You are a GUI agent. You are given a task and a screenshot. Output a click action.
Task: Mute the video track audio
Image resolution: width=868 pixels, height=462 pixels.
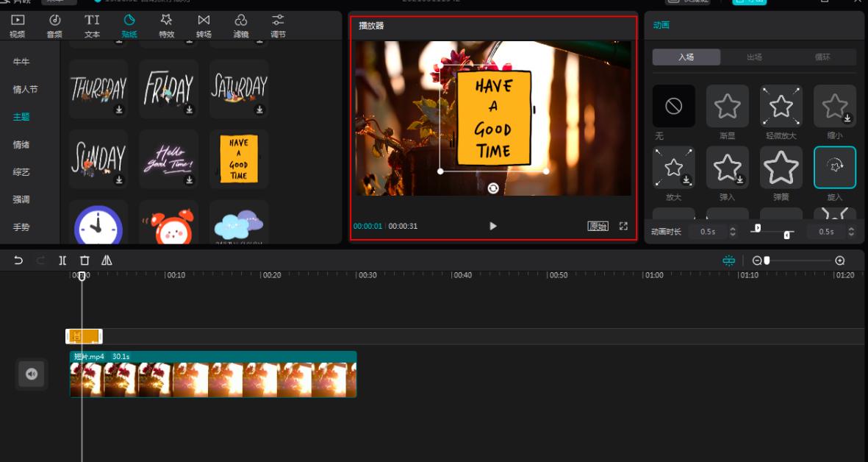point(31,374)
